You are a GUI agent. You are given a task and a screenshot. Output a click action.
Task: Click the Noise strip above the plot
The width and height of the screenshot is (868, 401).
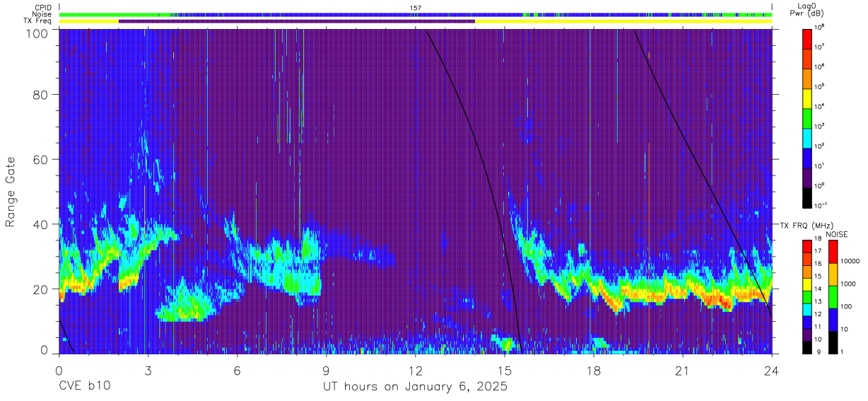pyautogui.click(x=416, y=14)
